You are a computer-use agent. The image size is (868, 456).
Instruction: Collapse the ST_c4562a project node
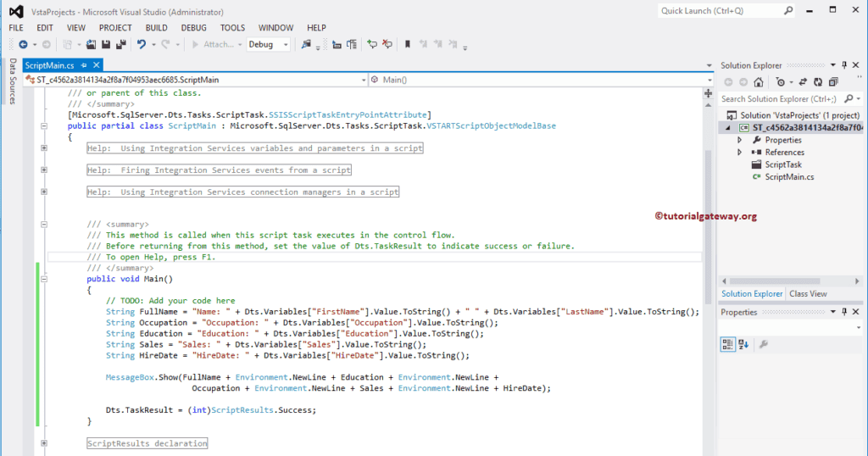[x=728, y=128]
